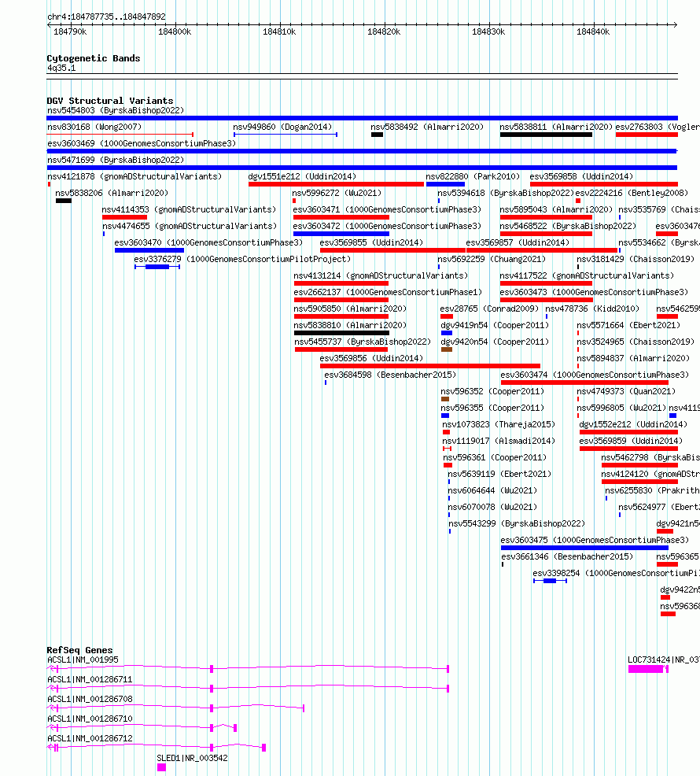This screenshot has height=776, width=700.
Task: Select nsv4131214 (gnomADStructuralVariants) label
Action: tap(381, 275)
